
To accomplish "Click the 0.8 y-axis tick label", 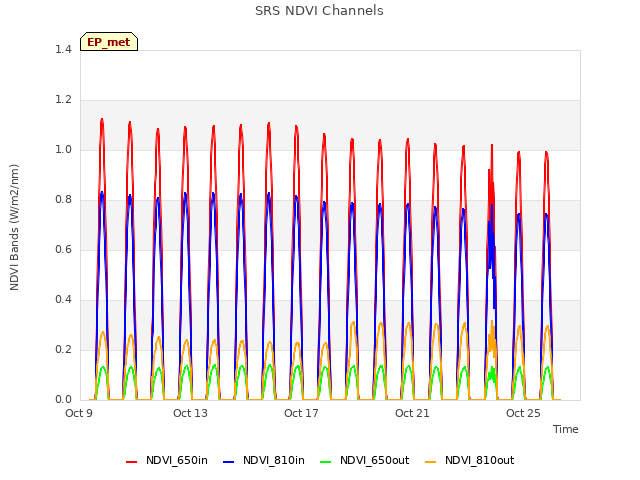I will (63, 200).
